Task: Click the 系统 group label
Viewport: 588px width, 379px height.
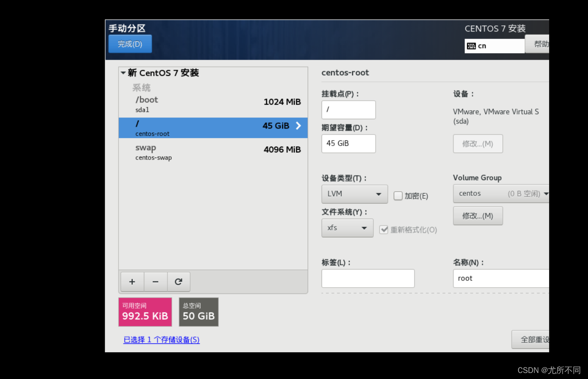Action: (142, 88)
